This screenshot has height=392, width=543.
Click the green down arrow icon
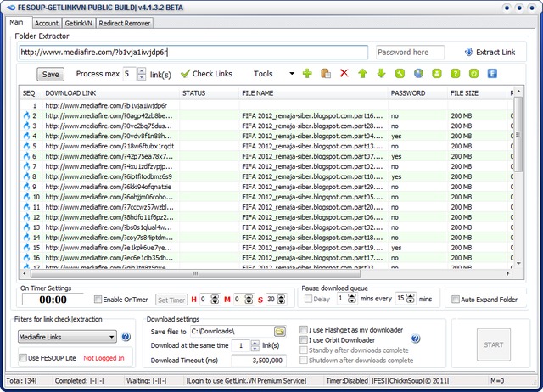[381, 74]
